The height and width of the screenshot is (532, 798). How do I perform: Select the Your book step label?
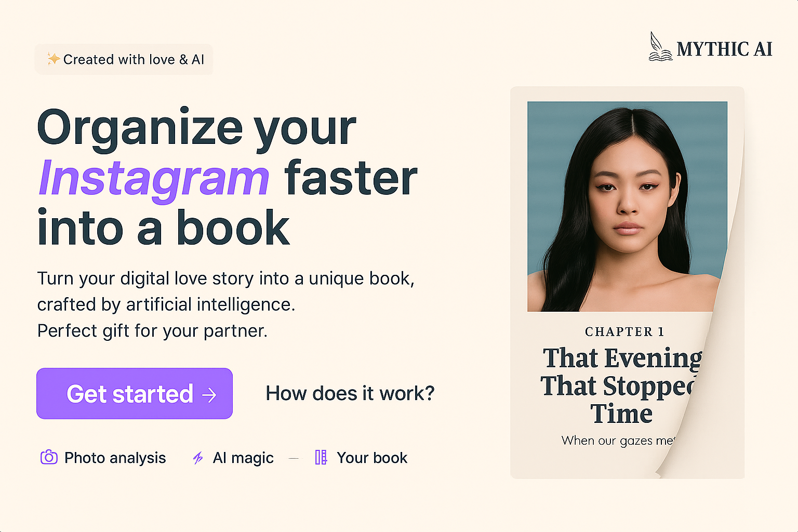coord(372,458)
